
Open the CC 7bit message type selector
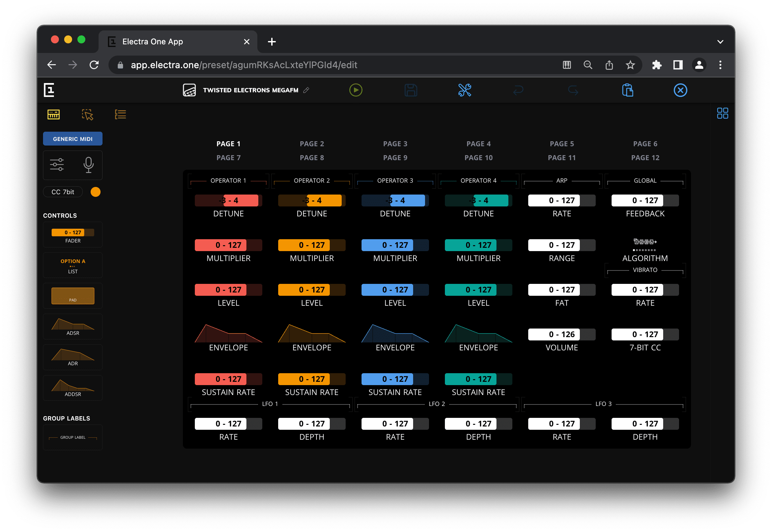pos(63,192)
